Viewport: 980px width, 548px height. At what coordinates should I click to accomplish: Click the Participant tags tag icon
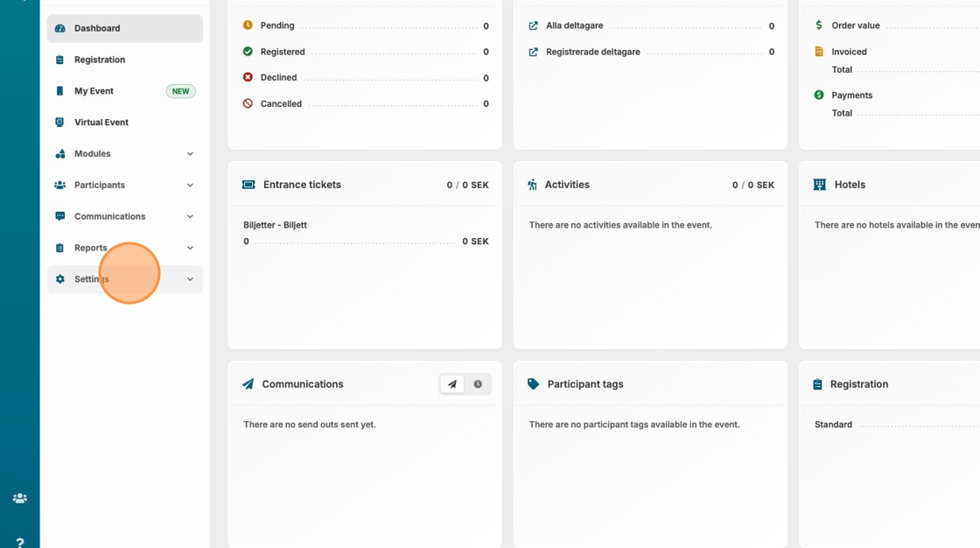(534, 384)
